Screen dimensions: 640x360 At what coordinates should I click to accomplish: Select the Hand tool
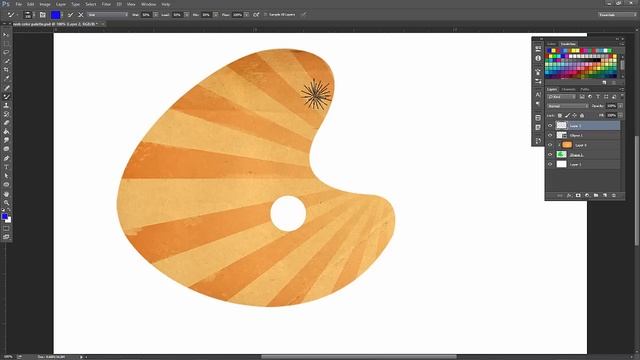pos(6,194)
